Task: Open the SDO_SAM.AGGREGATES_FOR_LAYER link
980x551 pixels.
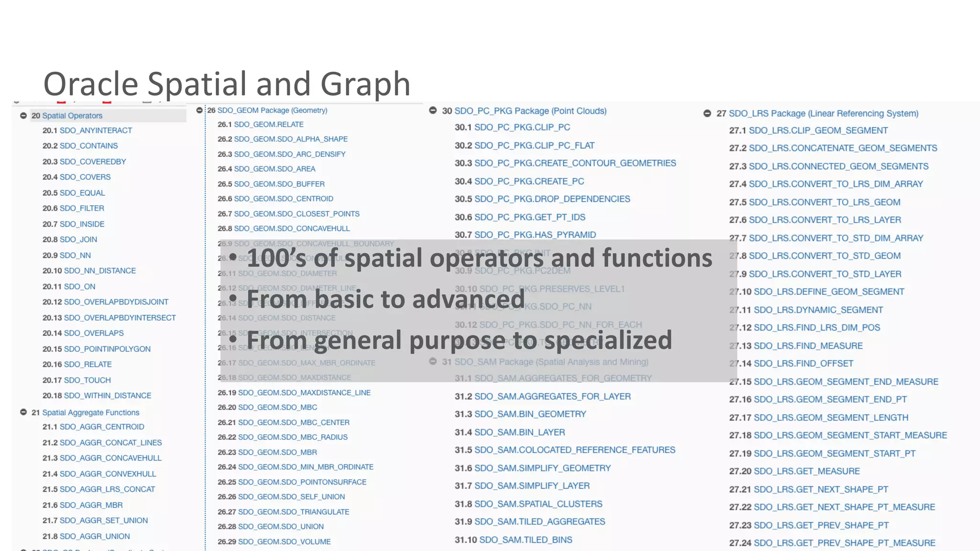Action: [553, 397]
